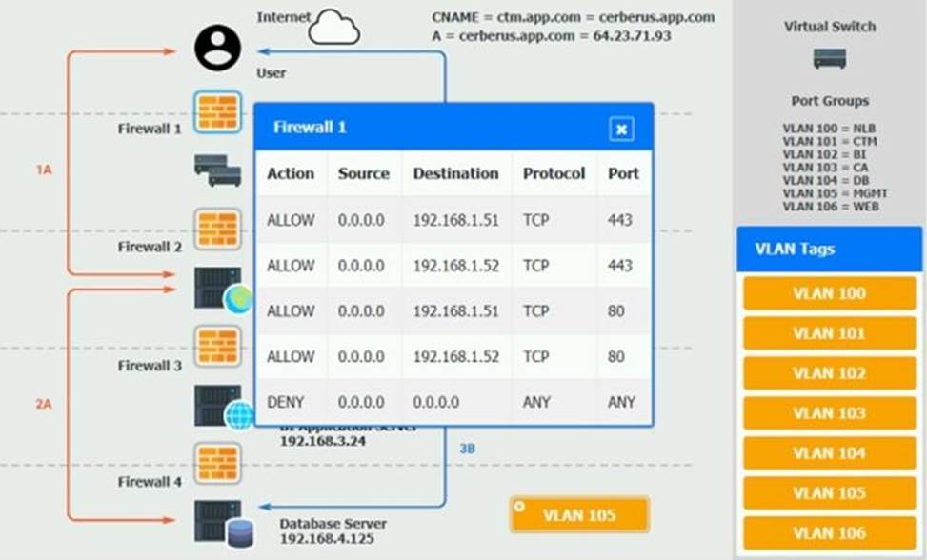Select the VLAN 100 tag
The image size is (927, 560).
point(829,293)
